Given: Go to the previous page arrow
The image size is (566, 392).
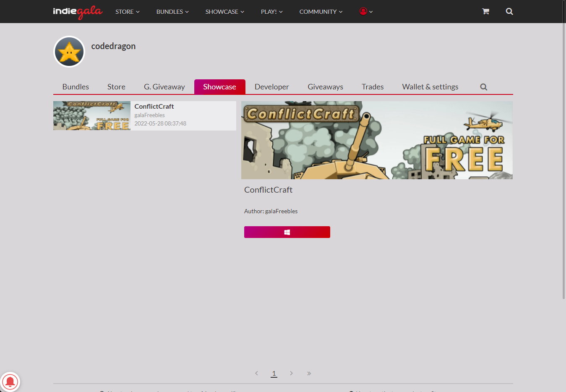Looking at the screenshot, I should (256, 373).
